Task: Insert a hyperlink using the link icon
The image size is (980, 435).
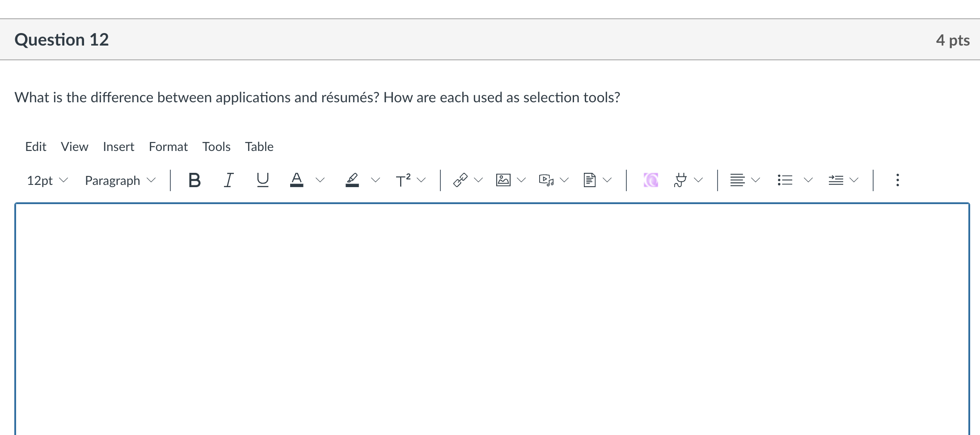Action: click(x=460, y=180)
